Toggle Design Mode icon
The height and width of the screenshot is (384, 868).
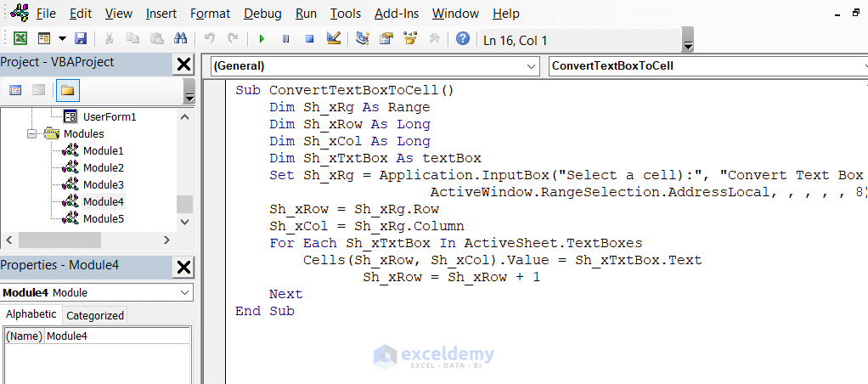coord(333,39)
